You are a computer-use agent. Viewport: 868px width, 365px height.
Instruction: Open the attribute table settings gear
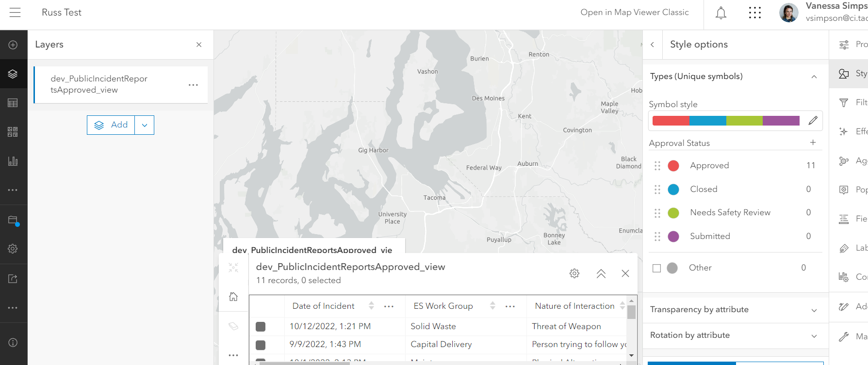coord(574,273)
